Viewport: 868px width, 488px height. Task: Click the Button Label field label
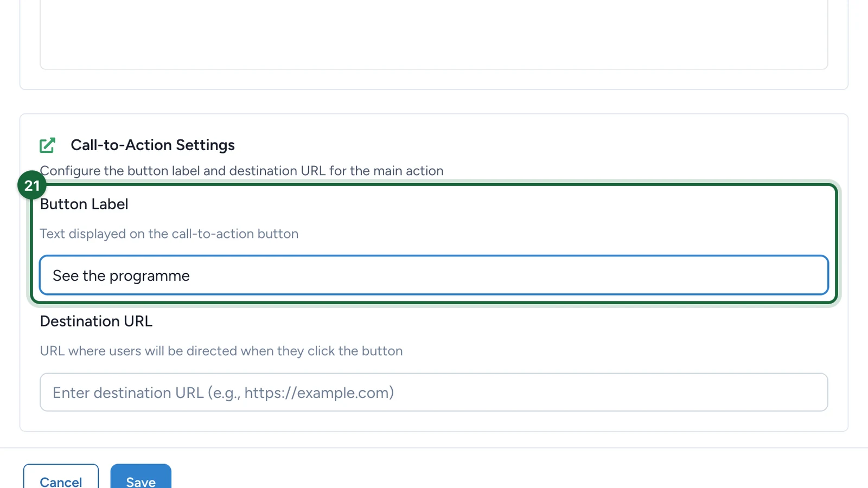click(84, 204)
